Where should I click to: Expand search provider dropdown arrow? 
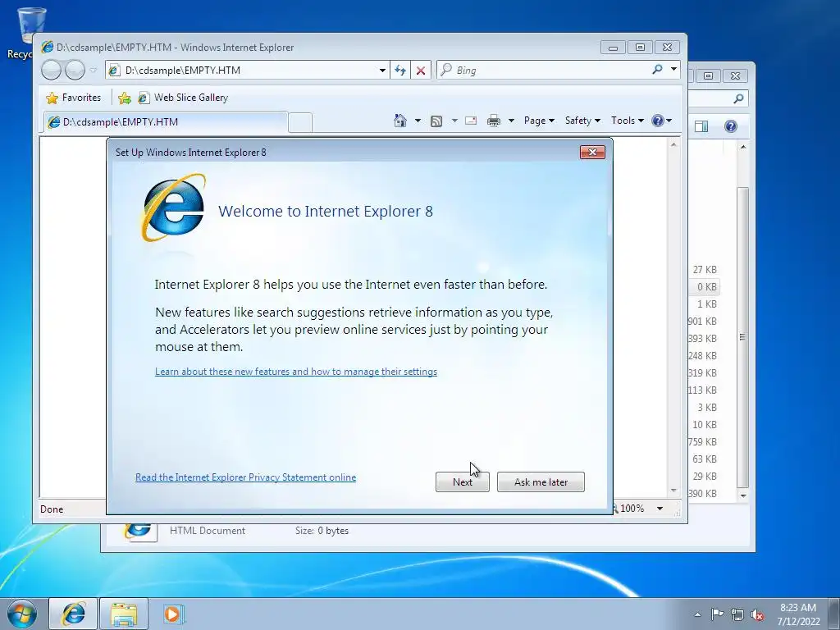pyautogui.click(x=673, y=70)
